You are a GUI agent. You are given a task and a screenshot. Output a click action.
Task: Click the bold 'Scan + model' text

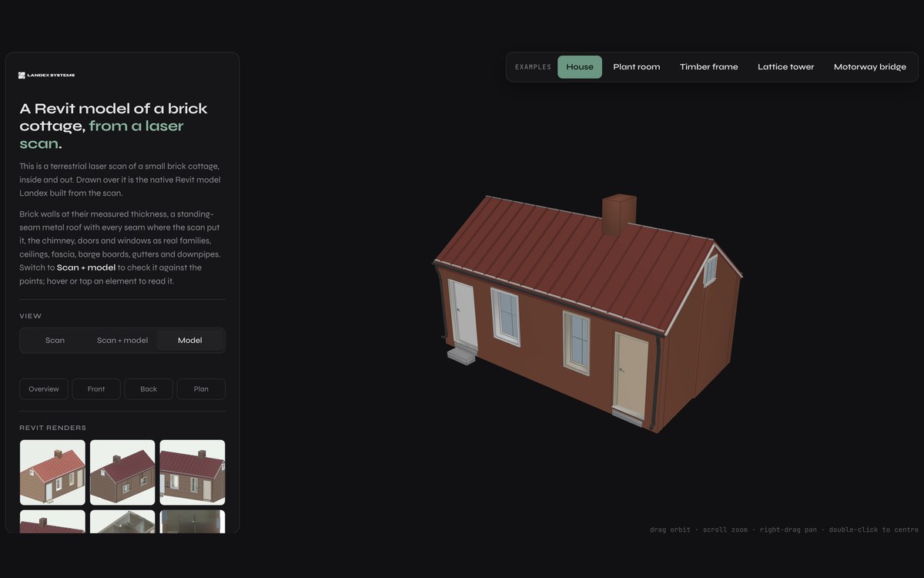tap(86, 267)
